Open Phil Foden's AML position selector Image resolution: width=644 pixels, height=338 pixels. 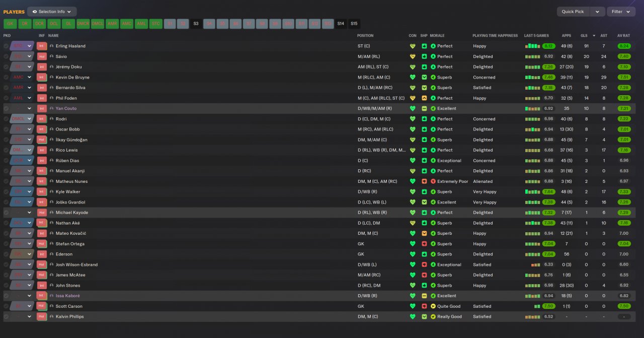pyautogui.click(x=22, y=98)
